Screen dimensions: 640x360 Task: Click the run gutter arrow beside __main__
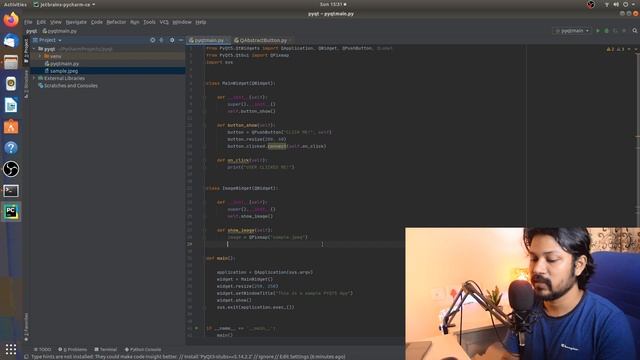click(x=196, y=328)
